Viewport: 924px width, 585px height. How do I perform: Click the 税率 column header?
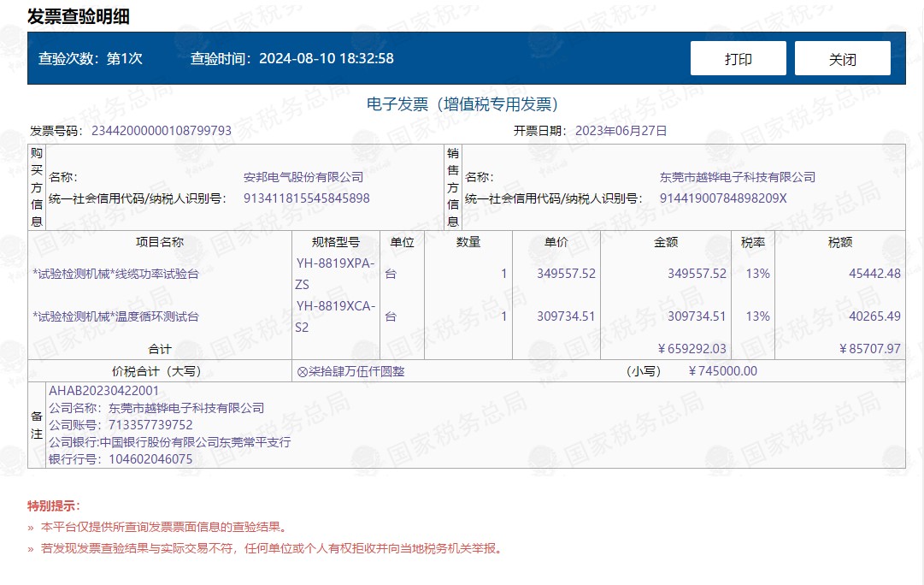752,242
